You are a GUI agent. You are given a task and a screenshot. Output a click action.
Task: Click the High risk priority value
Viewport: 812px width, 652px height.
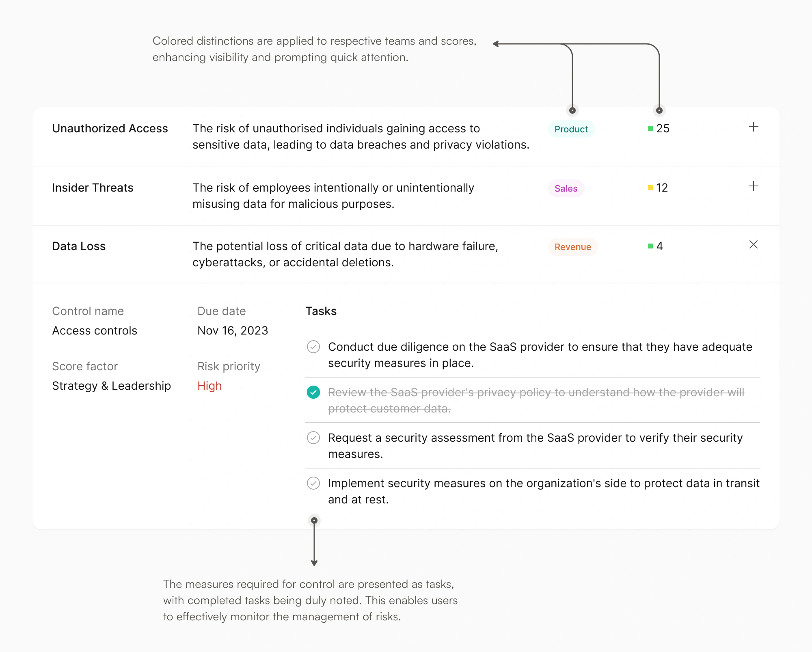[x=209, y=386]
